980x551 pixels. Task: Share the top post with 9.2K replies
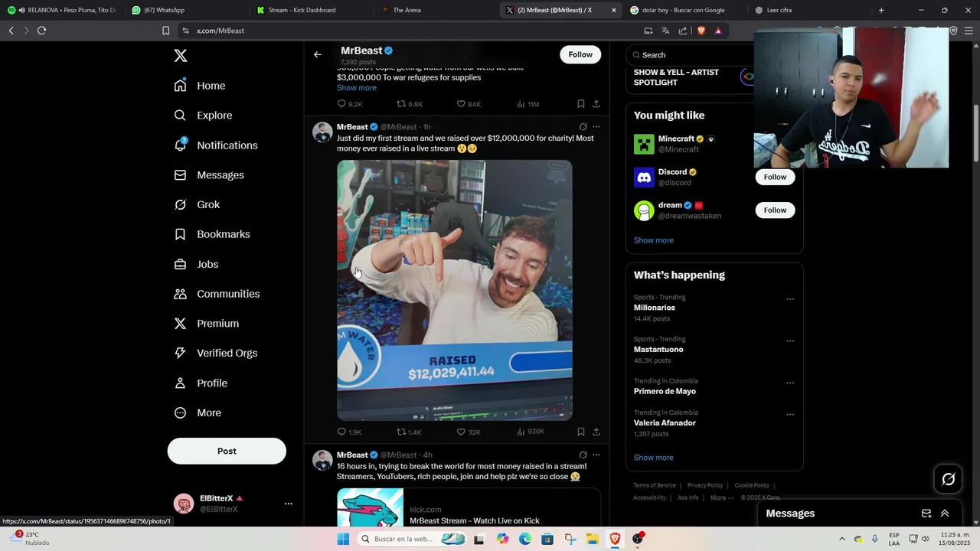click(596, 103)
